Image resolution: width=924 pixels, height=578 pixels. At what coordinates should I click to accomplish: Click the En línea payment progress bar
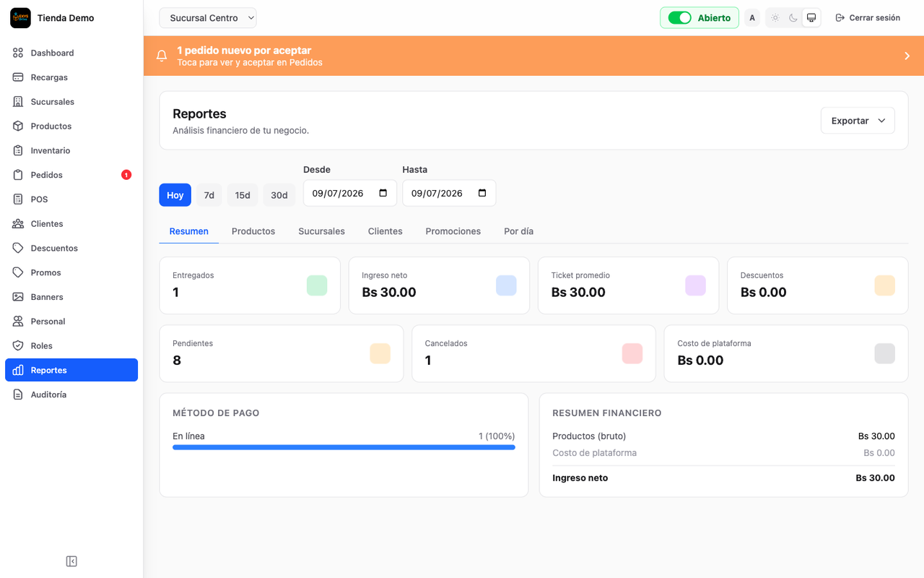point(344,447)
